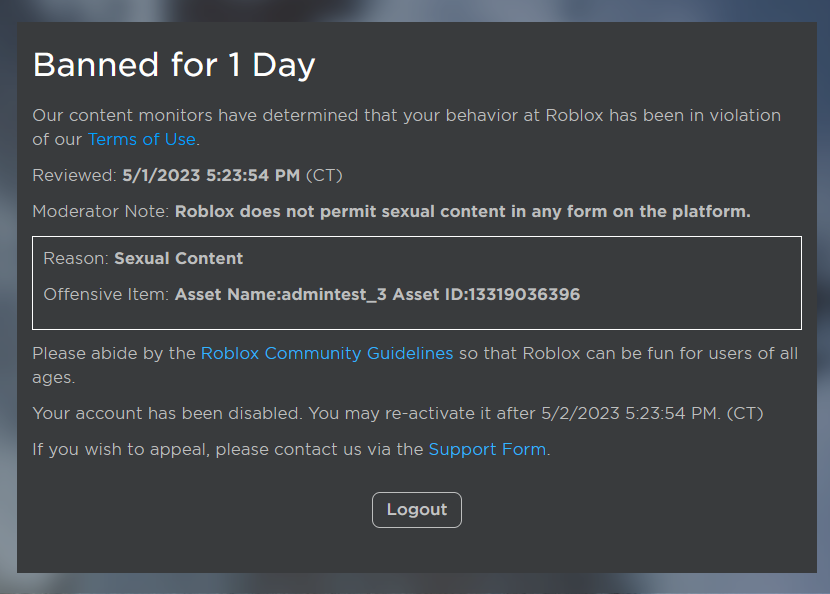
Task: Visit the Roblox Community Guidelines
Action: click(x=328, y=353)
